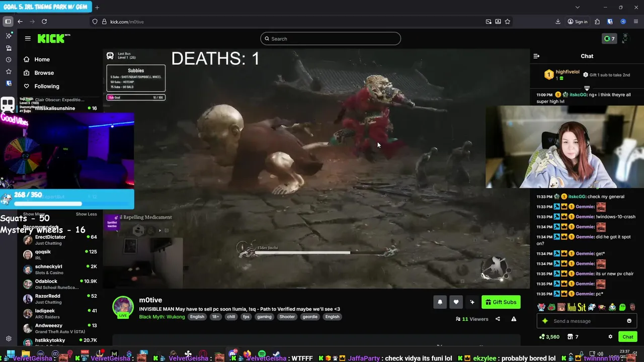Viewport: 644px width, 362px height.
Task: Click the chill tag
Action: [231, 317]
